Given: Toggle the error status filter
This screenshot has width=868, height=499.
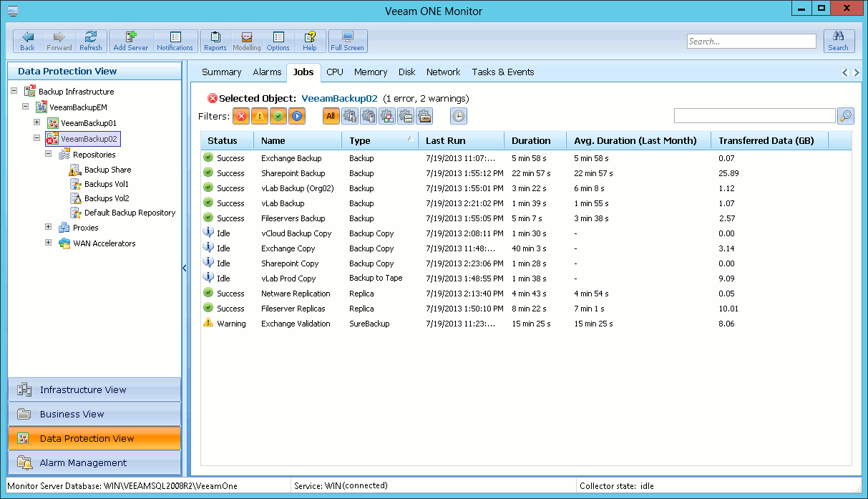Looking at the screenshot, I should (241, 116).
